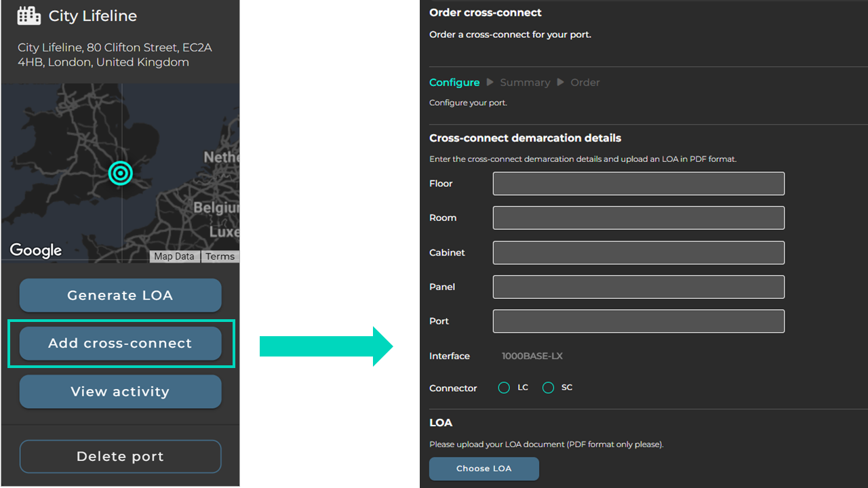Click the Map Data link
This screenshot has width=868, height=488.
[x=174, y=256]
